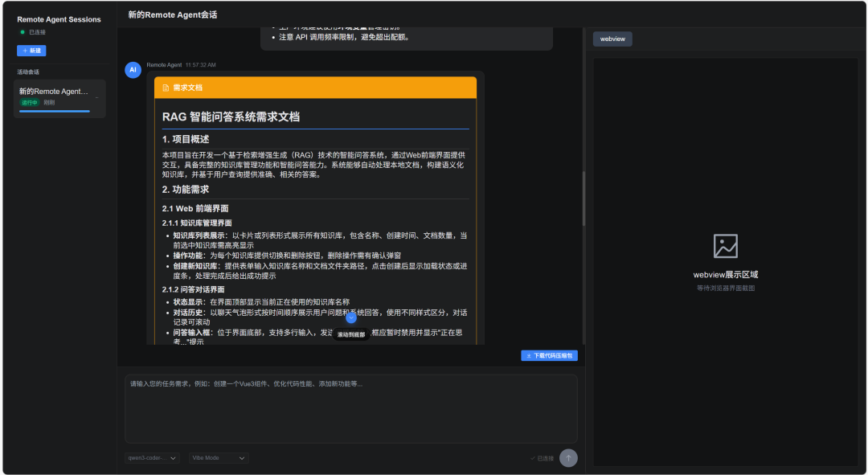Click the session's blue progress bar
Viewport: 868px width, 475px height.
tap(55, 111)
